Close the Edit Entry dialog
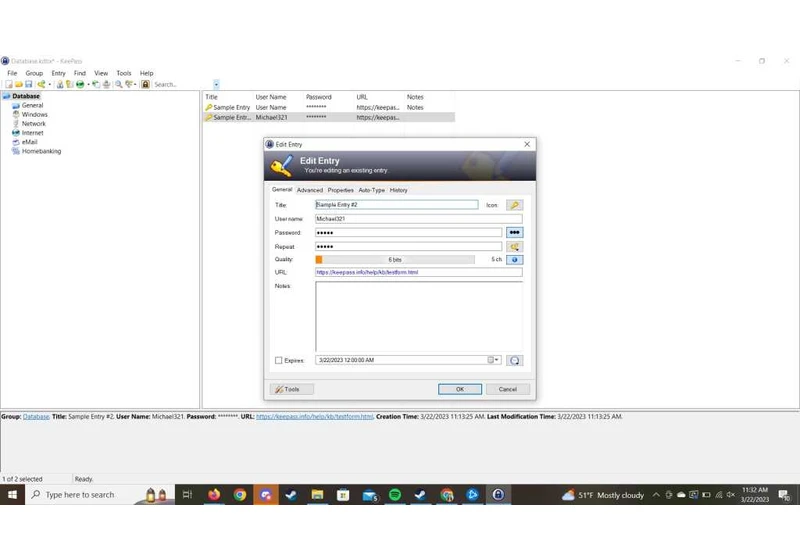This screenshot has width=800, height=560. (527, 144)
